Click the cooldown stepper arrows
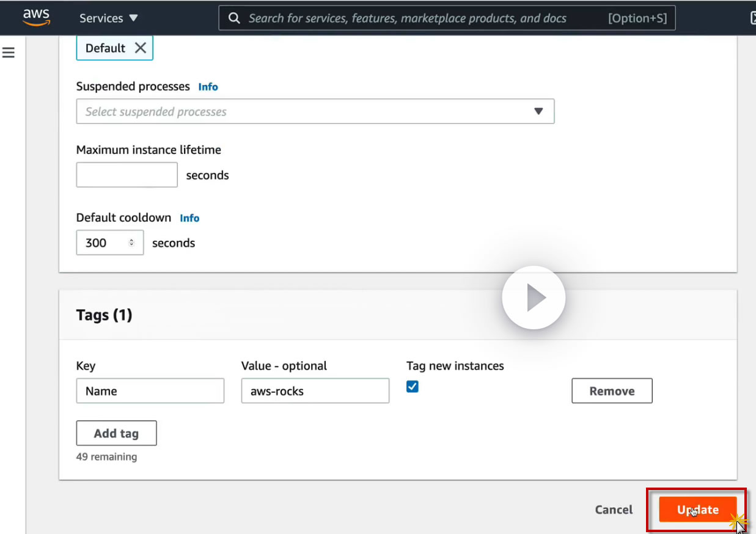 (131, 243)
